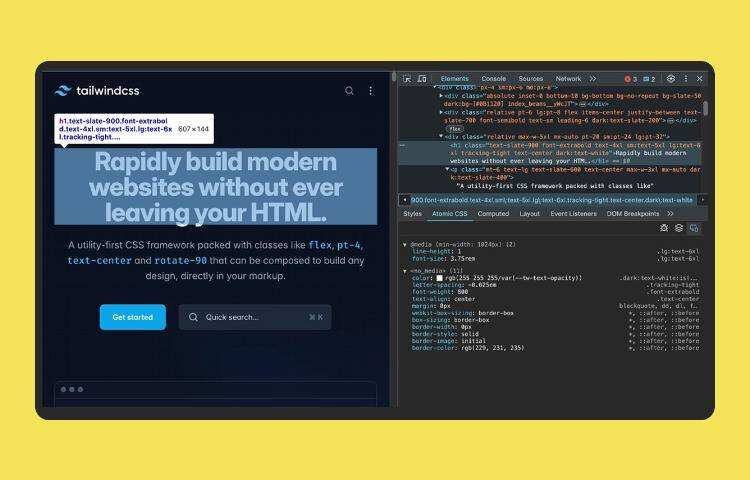Click the rotate-90 code word in description

pos(180,261)
